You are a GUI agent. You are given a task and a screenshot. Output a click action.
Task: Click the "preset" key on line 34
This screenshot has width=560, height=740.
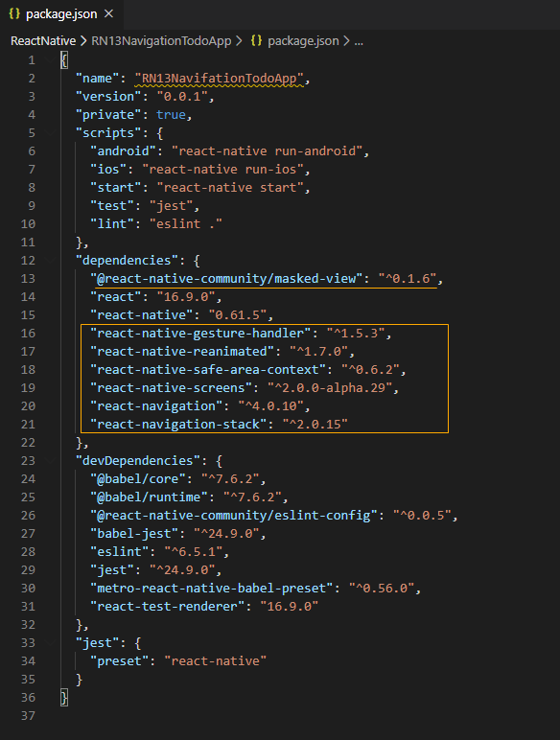click(x=120, y=661)
